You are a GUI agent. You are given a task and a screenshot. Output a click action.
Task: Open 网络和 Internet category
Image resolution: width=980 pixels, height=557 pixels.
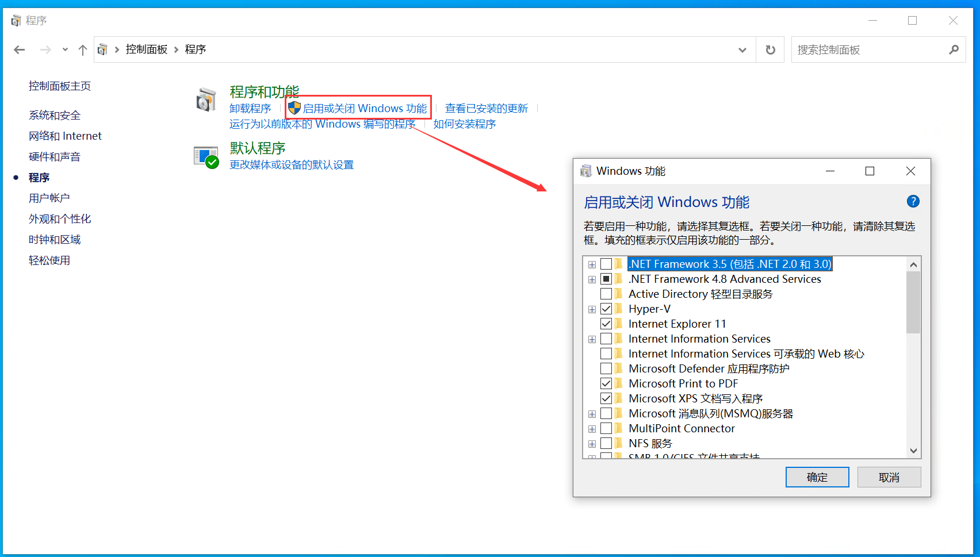(x=65, y=136)
